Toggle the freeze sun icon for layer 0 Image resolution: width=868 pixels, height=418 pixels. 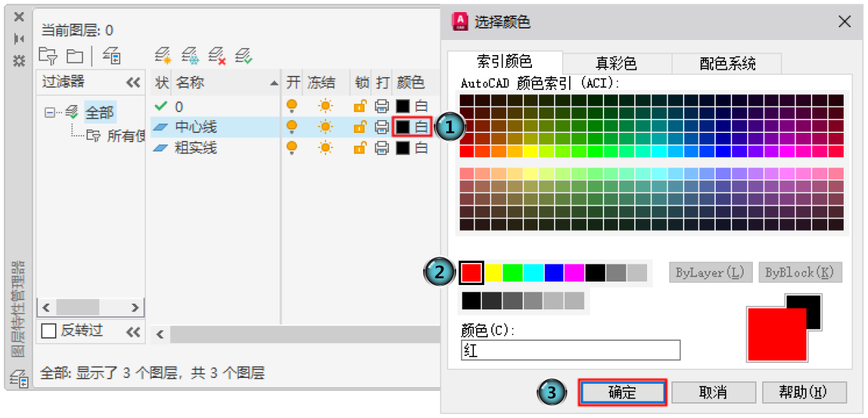[x=325, y=106]
